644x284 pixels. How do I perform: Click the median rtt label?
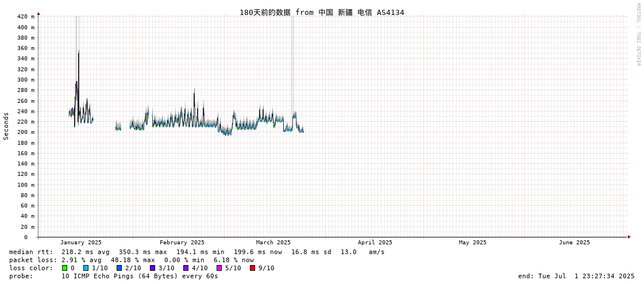pos(31,252)
